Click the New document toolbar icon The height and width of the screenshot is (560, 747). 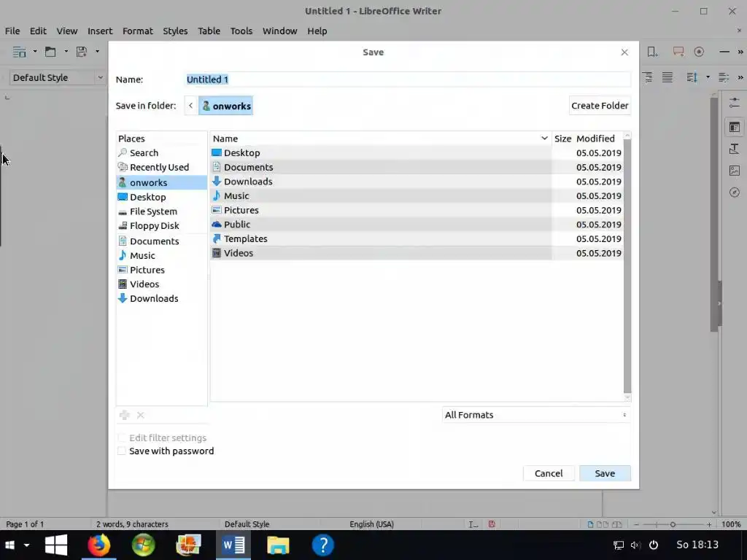(19, 52)
